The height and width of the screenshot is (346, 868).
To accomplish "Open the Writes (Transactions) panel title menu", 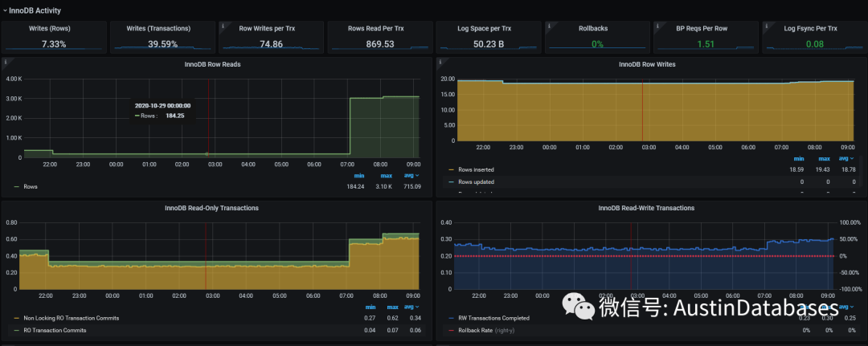I will point(158,27).
